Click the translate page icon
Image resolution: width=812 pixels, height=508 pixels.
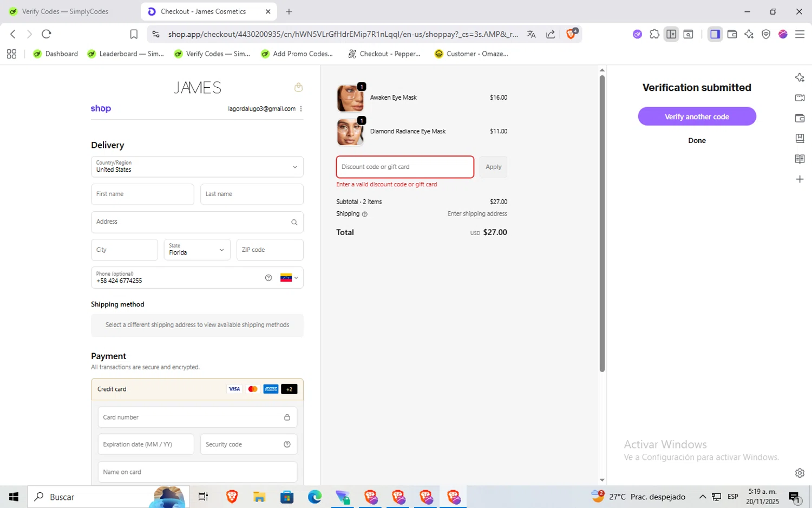pos(532,34)
